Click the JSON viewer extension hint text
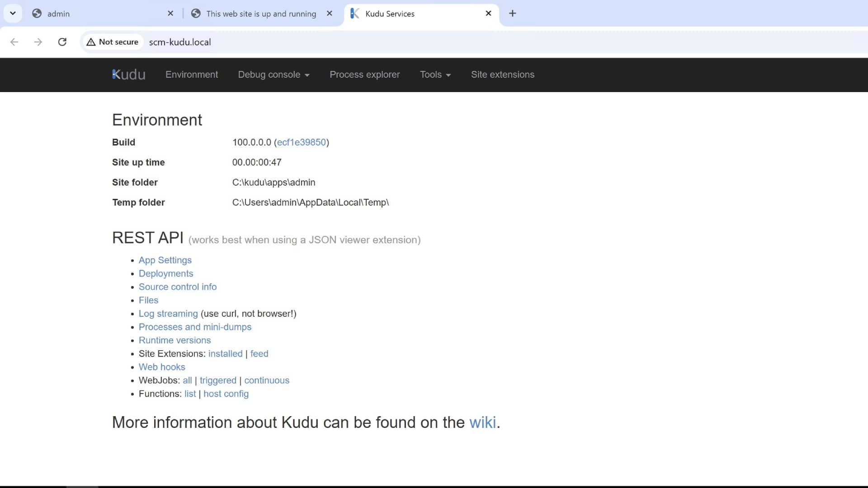This screenshot has height=488, width=868. (x=304, y=240)
